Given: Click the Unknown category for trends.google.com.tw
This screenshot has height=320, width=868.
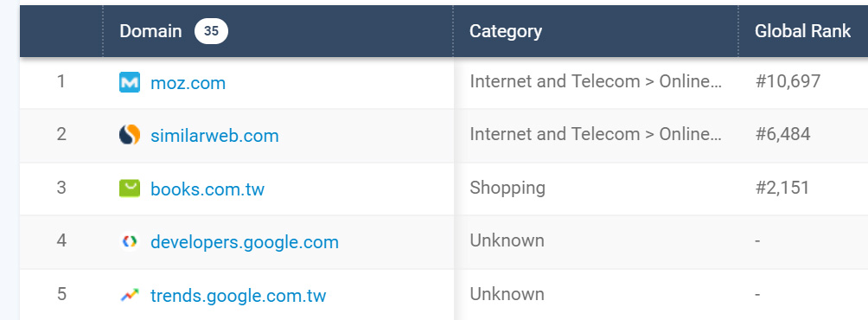Looking at the screenshot, I should tap(507, 293).
